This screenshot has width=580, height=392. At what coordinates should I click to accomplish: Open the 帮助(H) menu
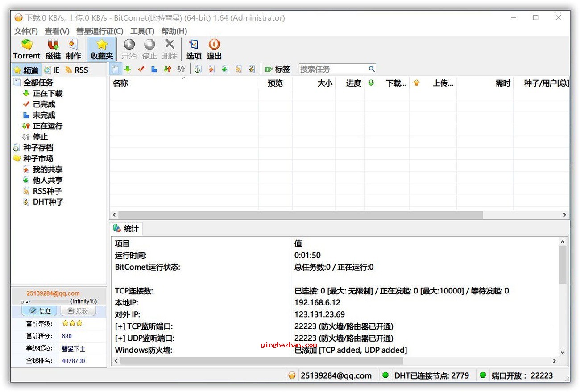[x=174, y=31]
